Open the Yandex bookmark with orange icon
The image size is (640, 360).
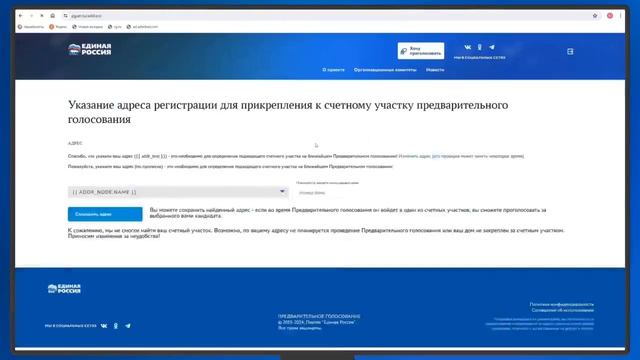[58, 27]
